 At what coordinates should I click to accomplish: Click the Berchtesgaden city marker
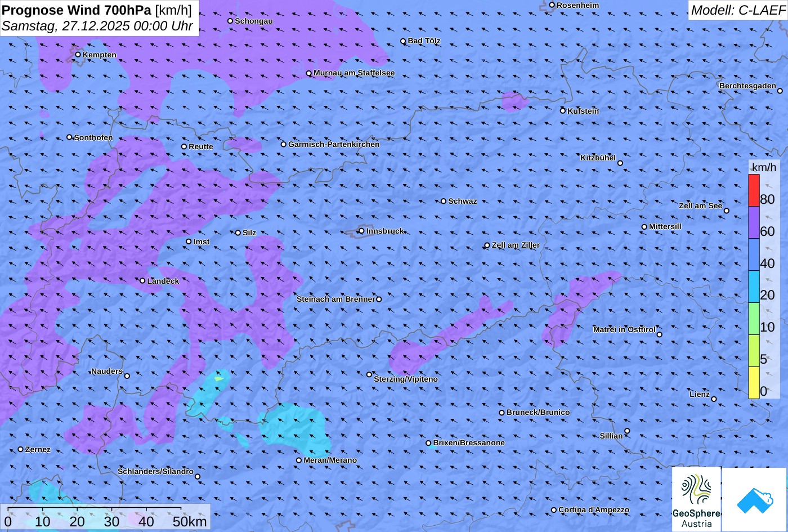point(780,91)
